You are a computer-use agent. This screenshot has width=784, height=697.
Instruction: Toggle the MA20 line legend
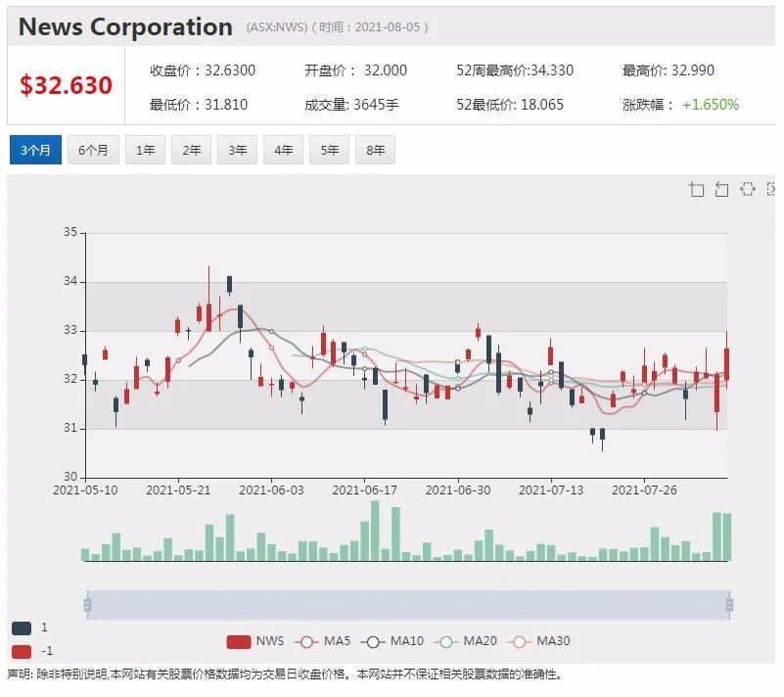click(x=466, y=641)
